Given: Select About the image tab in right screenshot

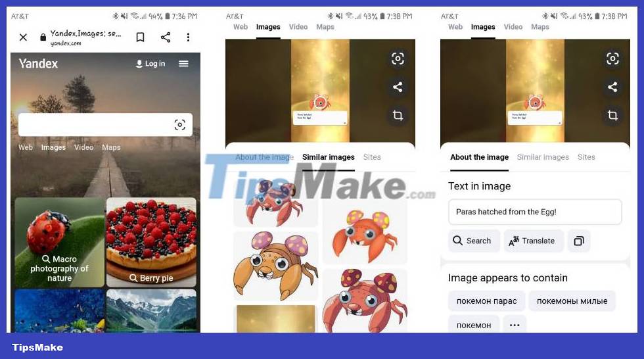Looking at the screenshot, I should pos(479,157).
